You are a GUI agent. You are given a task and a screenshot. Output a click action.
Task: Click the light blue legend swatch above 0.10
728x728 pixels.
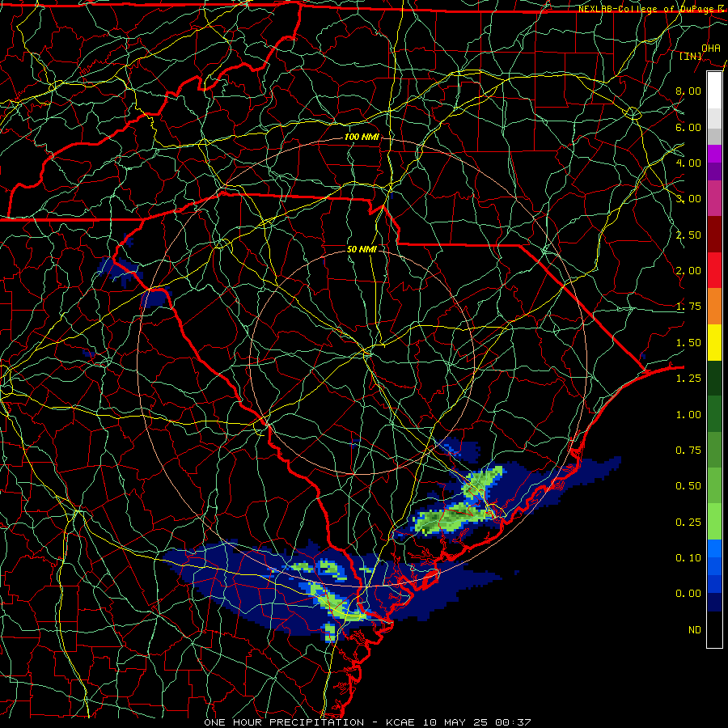pyautogui.click(x=714, y=549)
